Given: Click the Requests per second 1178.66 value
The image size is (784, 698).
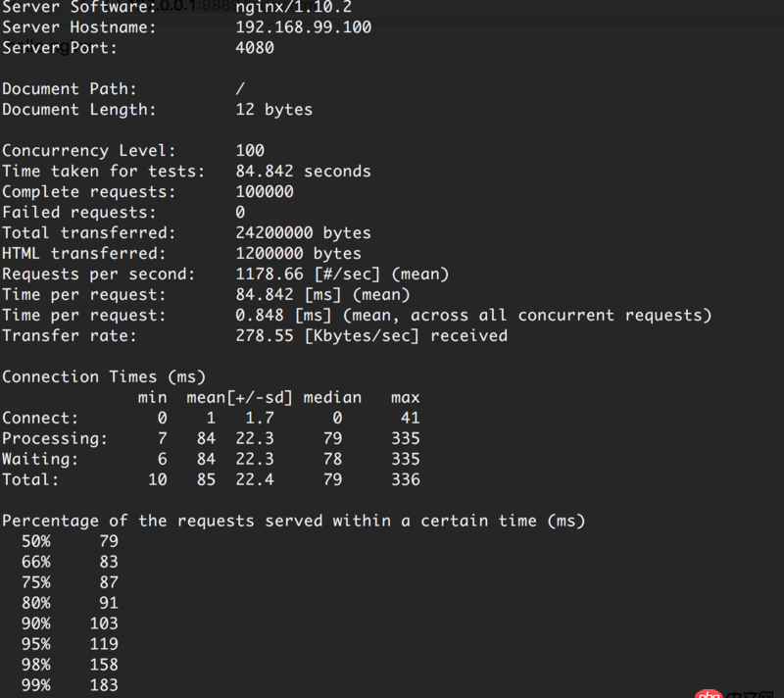Looking at the screenshot, I should 269,274.
